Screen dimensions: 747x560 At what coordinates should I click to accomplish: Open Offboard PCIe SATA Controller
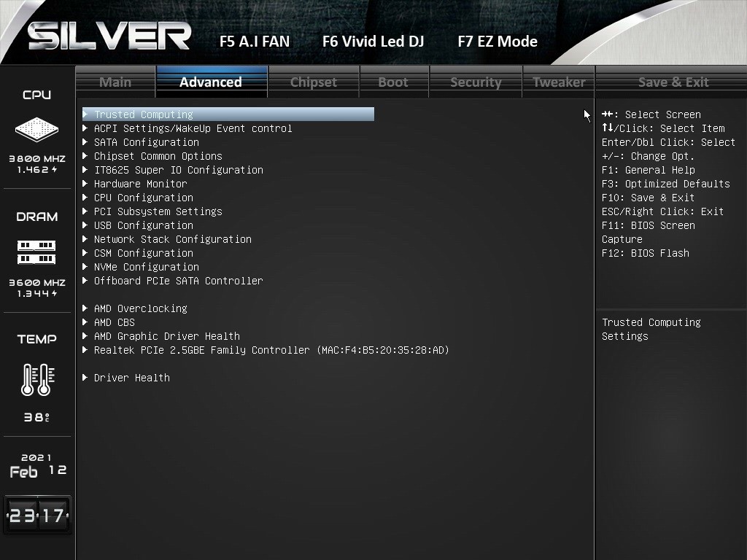[x=173, y=281]
